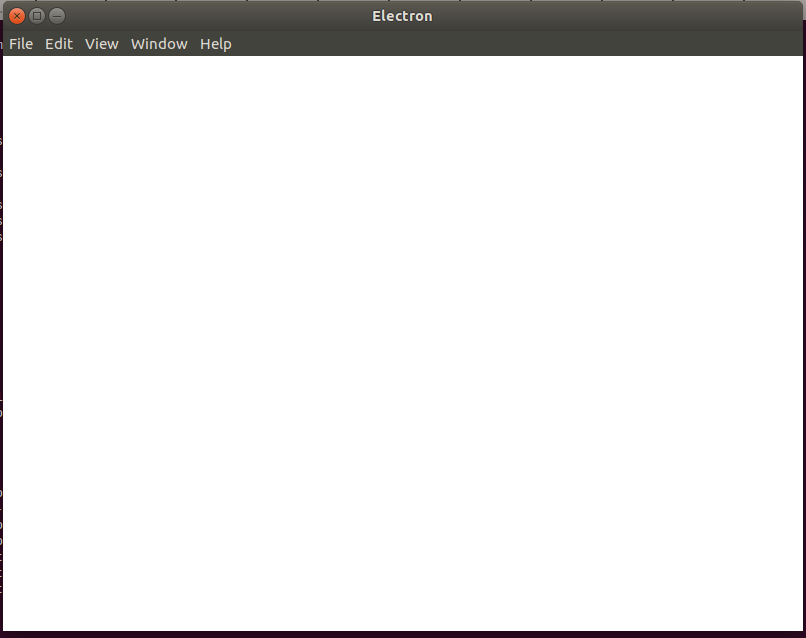Reveal view settings via the View menu

[x=101, y=44]
